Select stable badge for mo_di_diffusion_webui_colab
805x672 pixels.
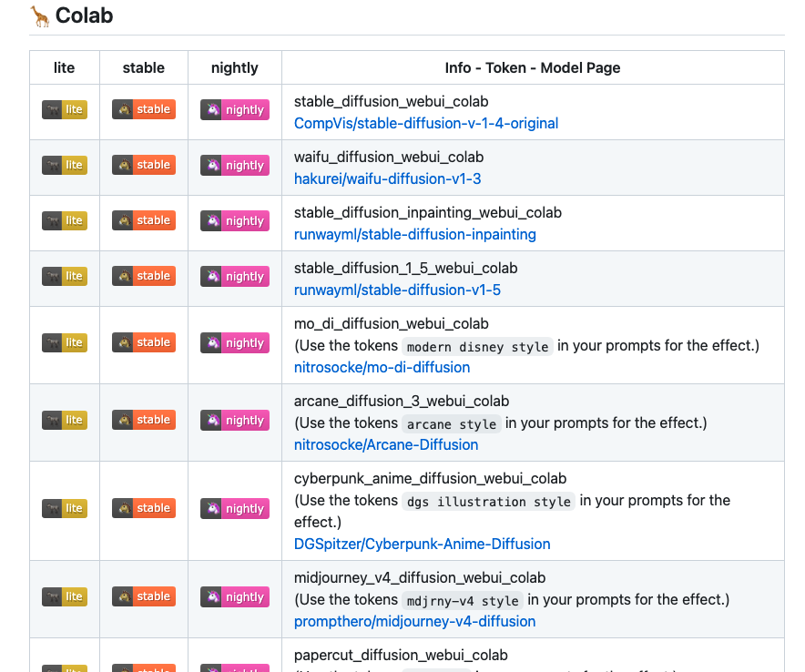point(144,342)
